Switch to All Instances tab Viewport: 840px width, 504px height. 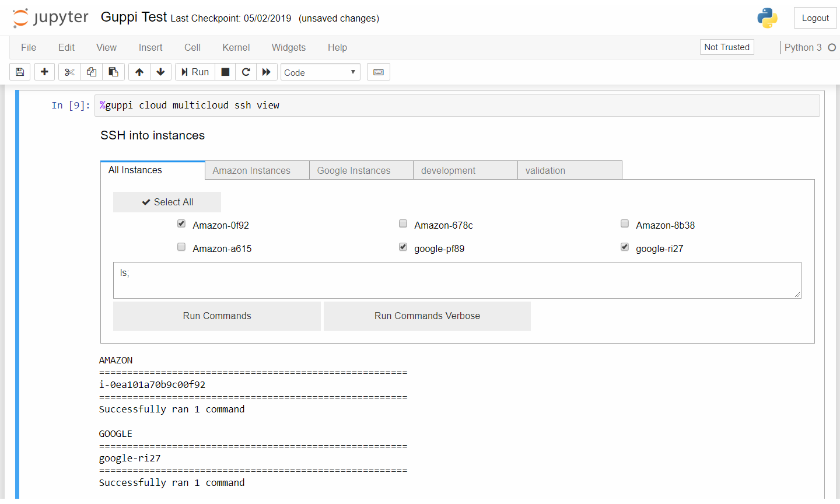coord(153,170)
